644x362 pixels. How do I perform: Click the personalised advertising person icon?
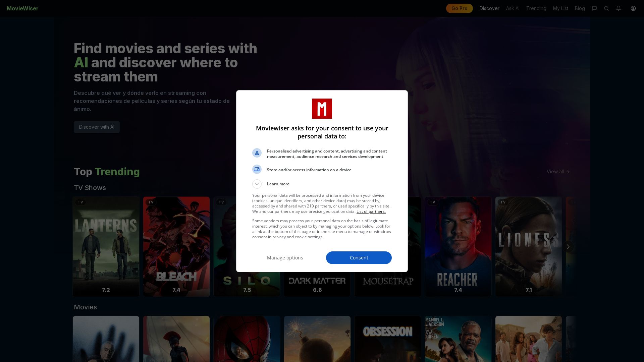(x=257, y=153)
